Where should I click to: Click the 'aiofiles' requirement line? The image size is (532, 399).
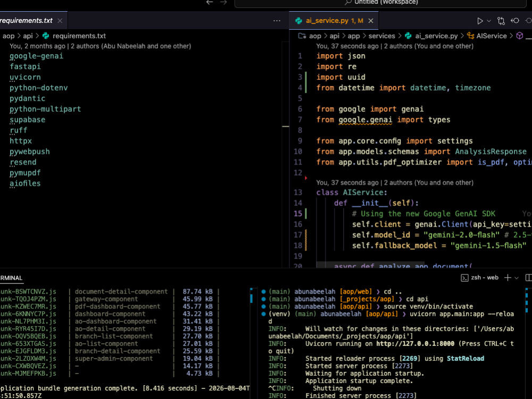(x=25, y=184)
